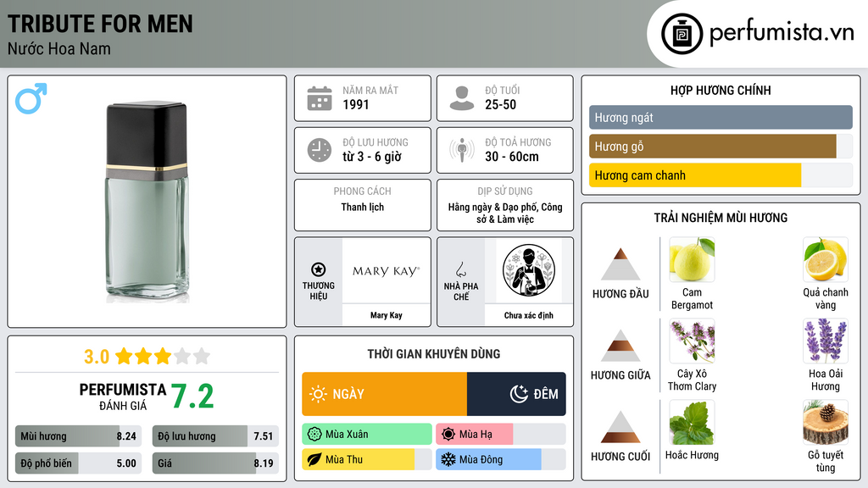Click the Hương giữa pyramid icon
The height and width of the screenshot is (488, 868).
(x=620, y=346)
